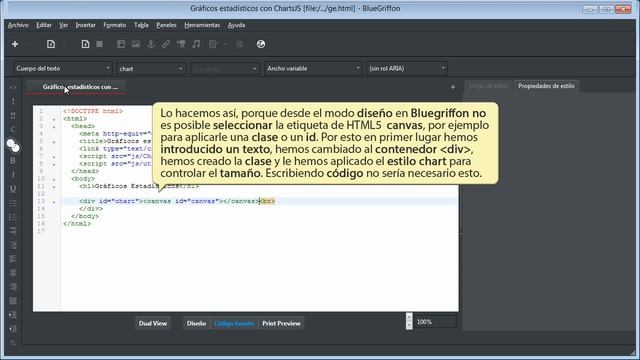
Task: Open the greyed-out ID dropdown
Action: tap(224, 69)
